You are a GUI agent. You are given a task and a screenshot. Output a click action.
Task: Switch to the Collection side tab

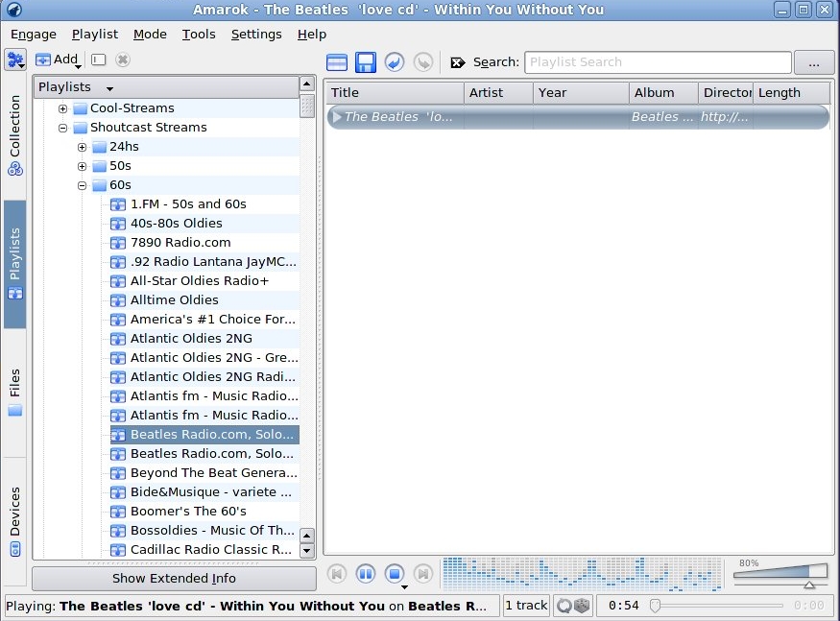[15, 135]
